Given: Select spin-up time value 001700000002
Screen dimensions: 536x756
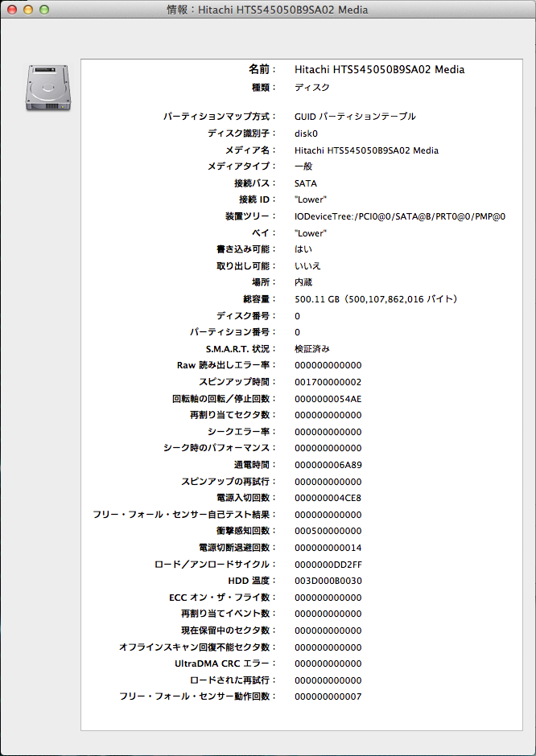Looking at the screenshot, I should pyautogui.click(x=328, y=382).
